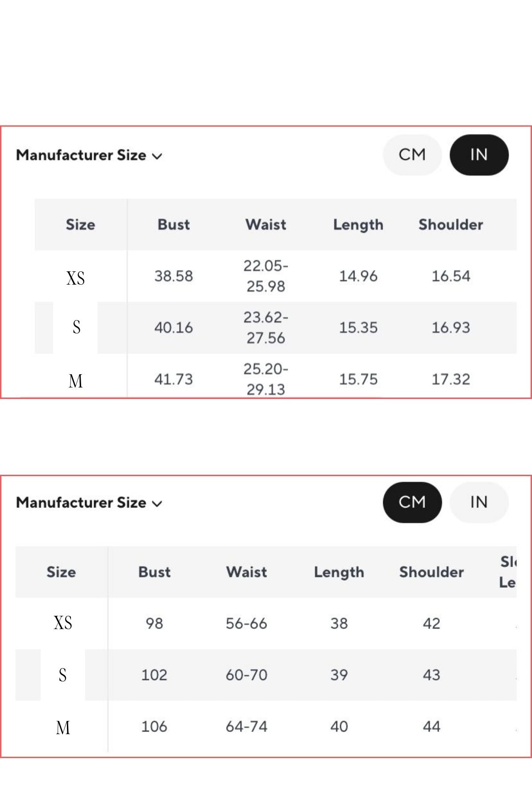Image resolution: width=532 pixels, height=798 pixels.
Task: Switch the top size chart to CM
Action: tap(412, 155)
